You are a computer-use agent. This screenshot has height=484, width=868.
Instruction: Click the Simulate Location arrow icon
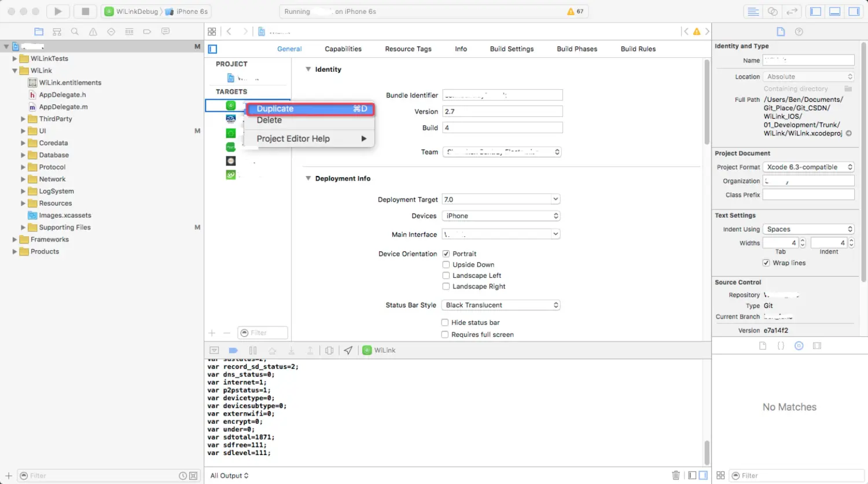pyautogui.click(x=348, y=350)
